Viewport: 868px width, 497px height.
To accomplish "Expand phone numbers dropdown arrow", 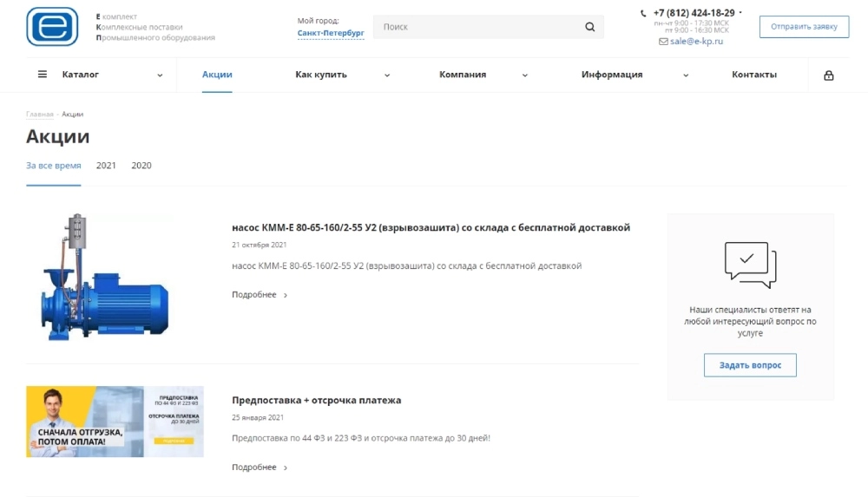I will point(740,12).
